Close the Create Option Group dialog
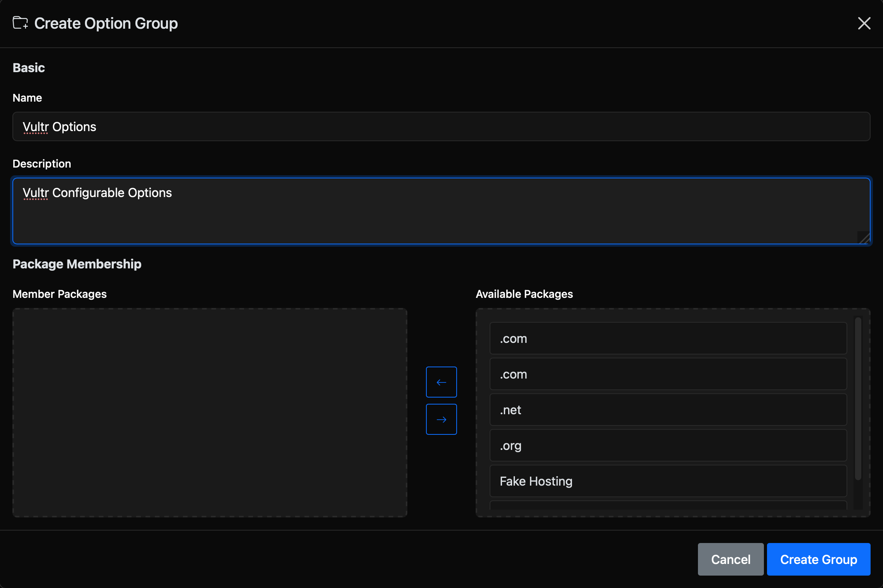The height and width of the screenshot is (588, 883). coord(864,23)
